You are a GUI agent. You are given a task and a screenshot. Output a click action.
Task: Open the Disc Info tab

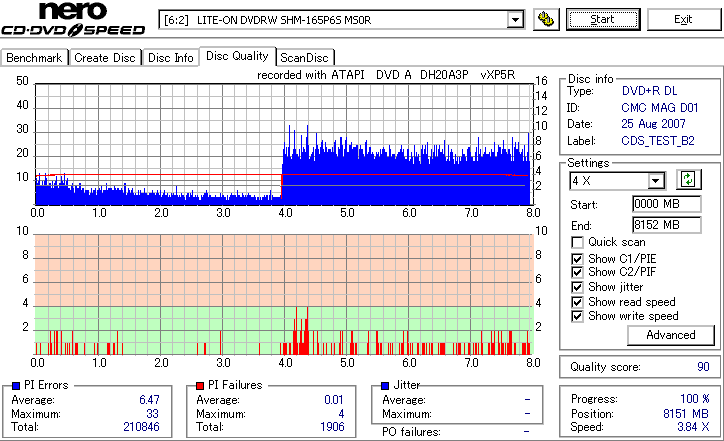(x=170, y=58)
